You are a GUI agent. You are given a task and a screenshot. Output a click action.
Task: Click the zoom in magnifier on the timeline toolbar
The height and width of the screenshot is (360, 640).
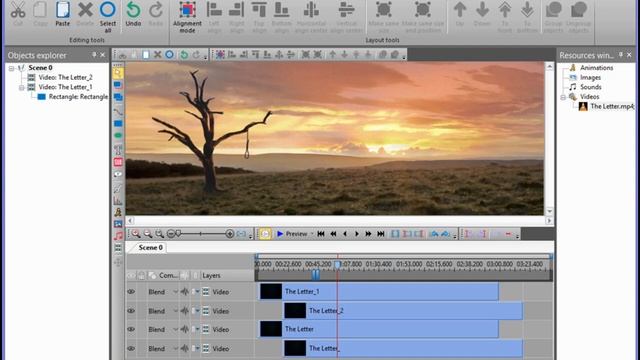(x=136, y=234)
